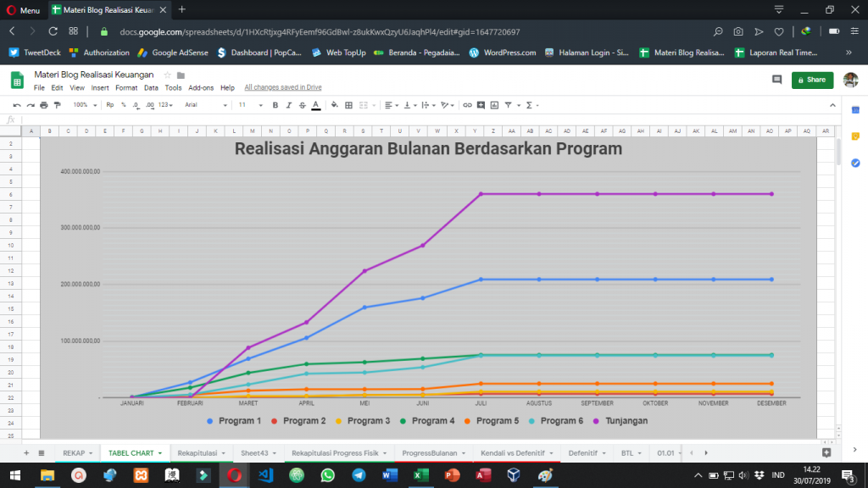Screen dimensions: 868x488
Task: Click the green Share button
Action: (811, 80)
